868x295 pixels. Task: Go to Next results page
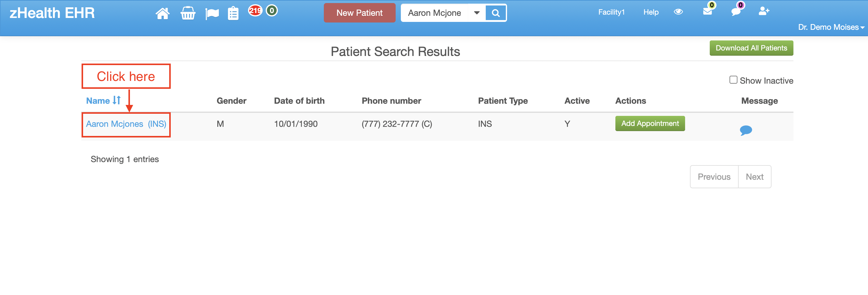coord(754,177)
